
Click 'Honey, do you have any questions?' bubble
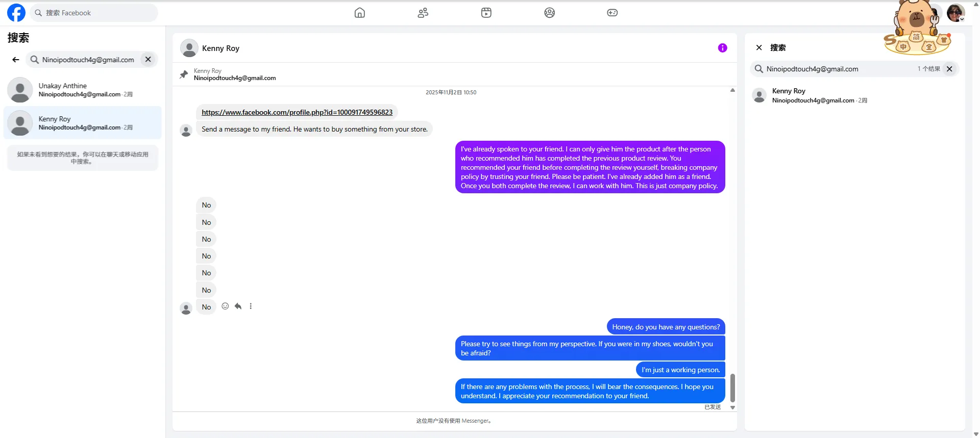pyautogui.click(x=666, y=327)
